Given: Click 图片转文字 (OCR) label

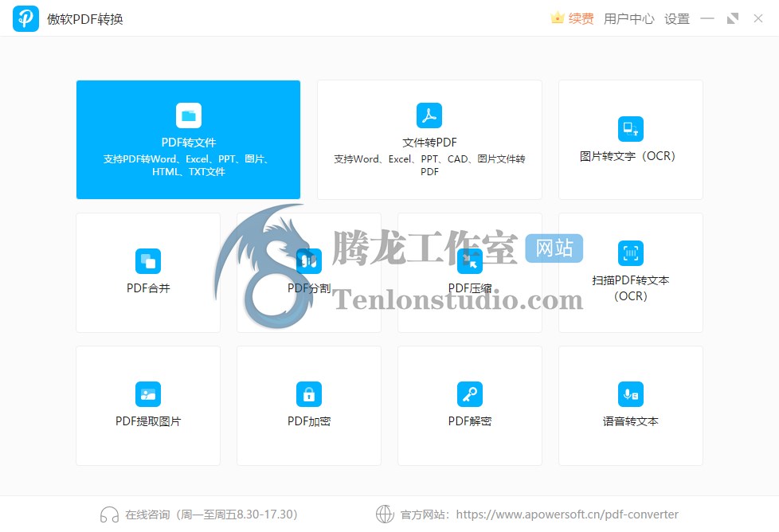Looking at the screenshot, I should click(628, 156).
